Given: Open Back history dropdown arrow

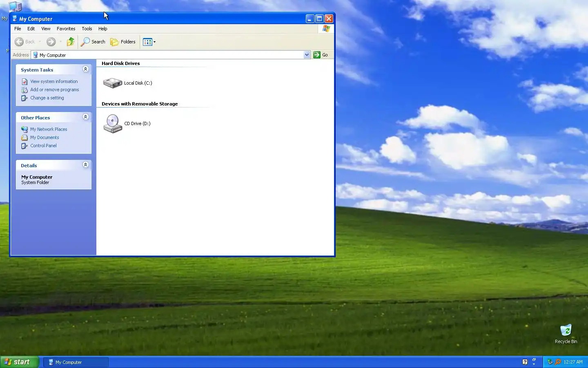Looking at the screenshot, I should tap(40, 42).
